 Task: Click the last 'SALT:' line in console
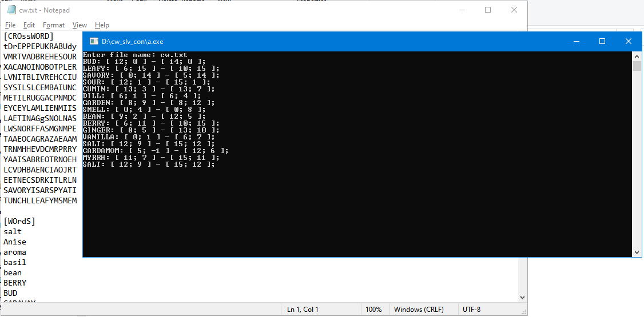[x=148, y=164]
